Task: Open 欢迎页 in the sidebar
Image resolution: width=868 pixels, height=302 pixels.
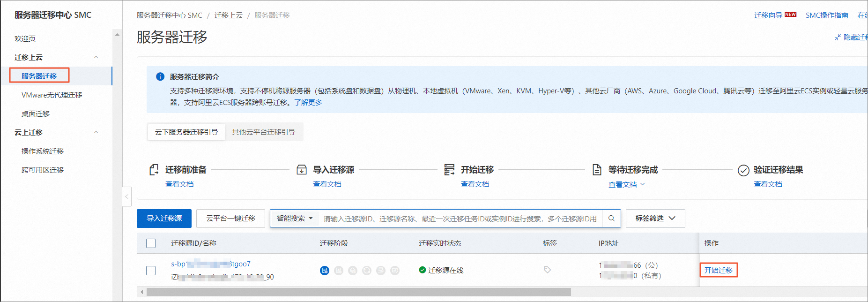Action: (25, 38)
